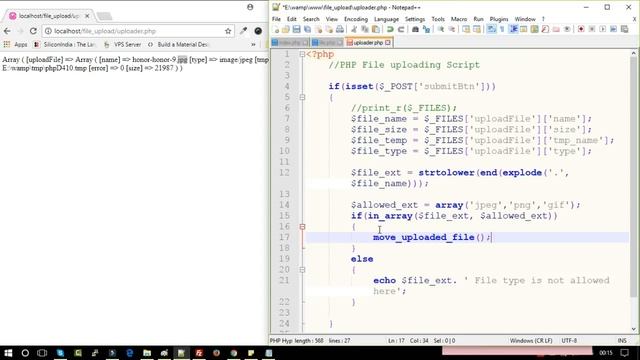Open the Apps bookmarks shortcut
The image size is (640, 360).
(15, 44)
